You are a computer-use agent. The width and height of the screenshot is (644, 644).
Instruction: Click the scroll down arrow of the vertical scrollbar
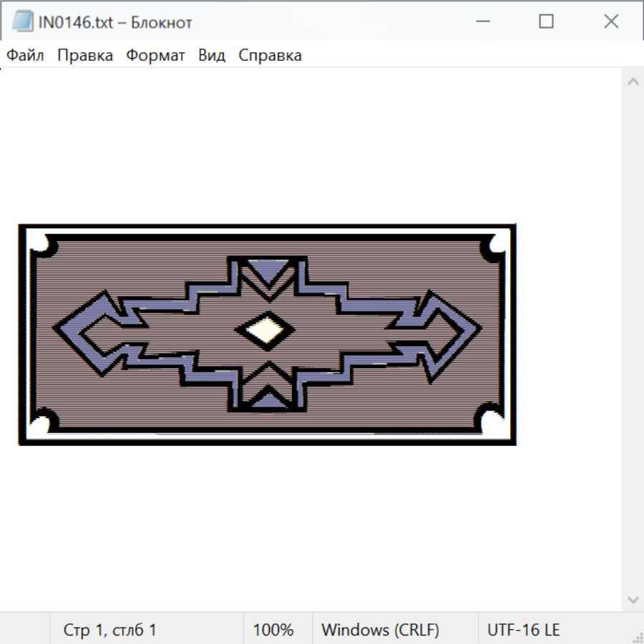[x=633, y=599]
